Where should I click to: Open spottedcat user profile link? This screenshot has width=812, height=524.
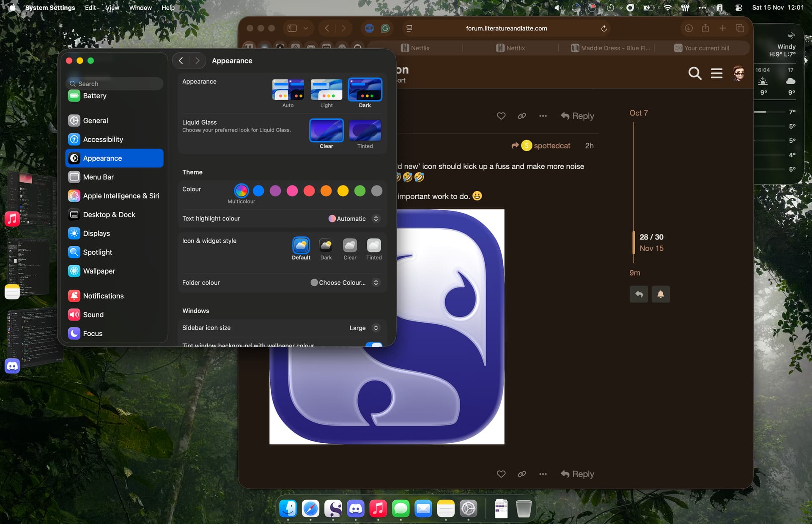coord(551,145)
